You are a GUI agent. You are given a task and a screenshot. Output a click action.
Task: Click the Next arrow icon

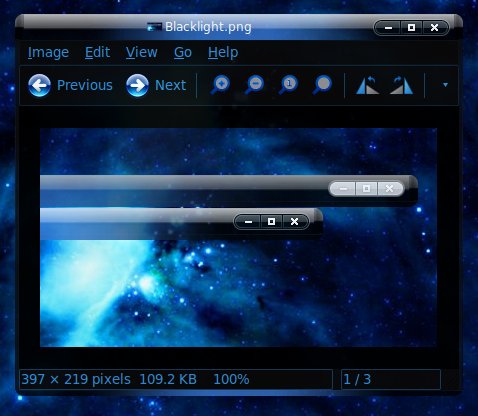click(137, 85)
